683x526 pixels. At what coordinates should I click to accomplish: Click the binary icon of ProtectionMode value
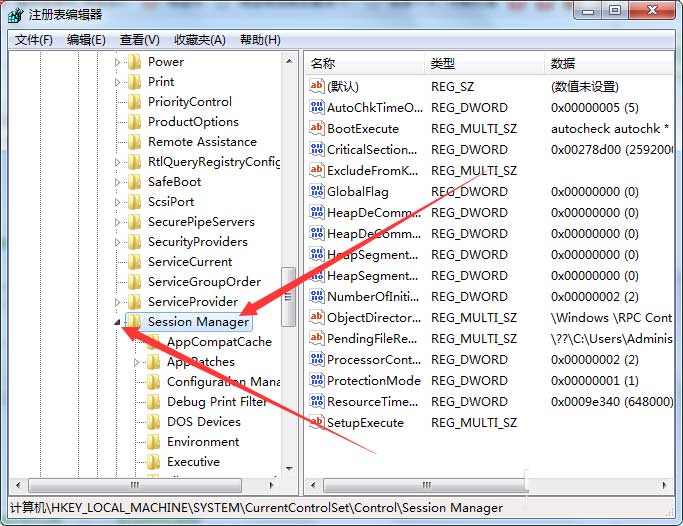coord(317,380)
